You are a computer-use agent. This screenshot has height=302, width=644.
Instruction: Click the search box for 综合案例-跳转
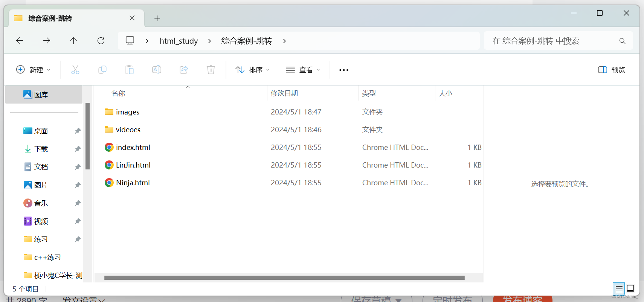click(558, 41)
